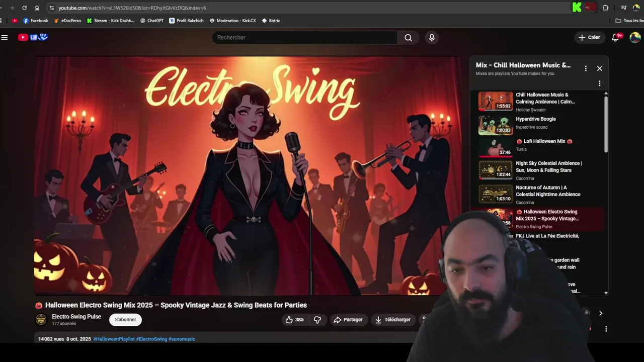Open the green Kick extension icon
Image resolution: width=644 pixels, height=362 pixels.
point(577,8)
